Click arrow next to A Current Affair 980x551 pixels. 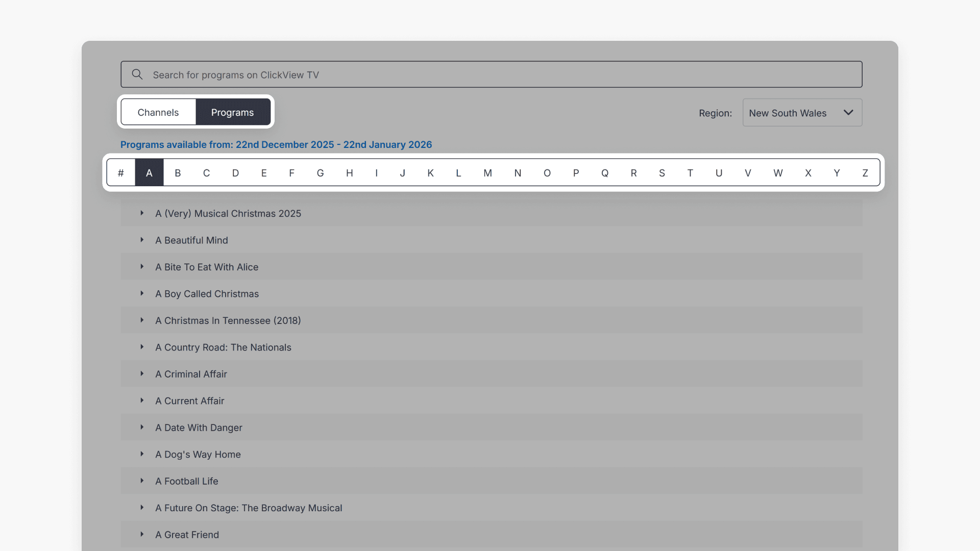click(x=142, y=400)
